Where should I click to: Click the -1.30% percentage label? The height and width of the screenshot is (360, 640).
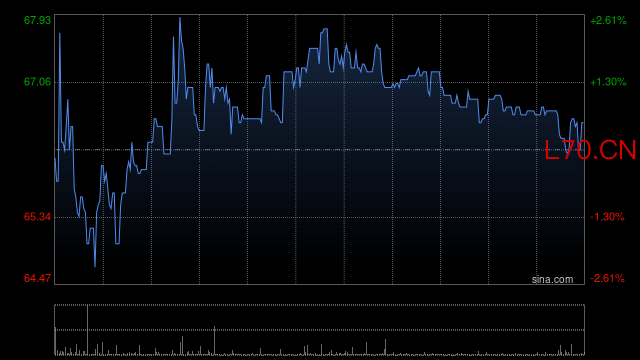(607, 217)
